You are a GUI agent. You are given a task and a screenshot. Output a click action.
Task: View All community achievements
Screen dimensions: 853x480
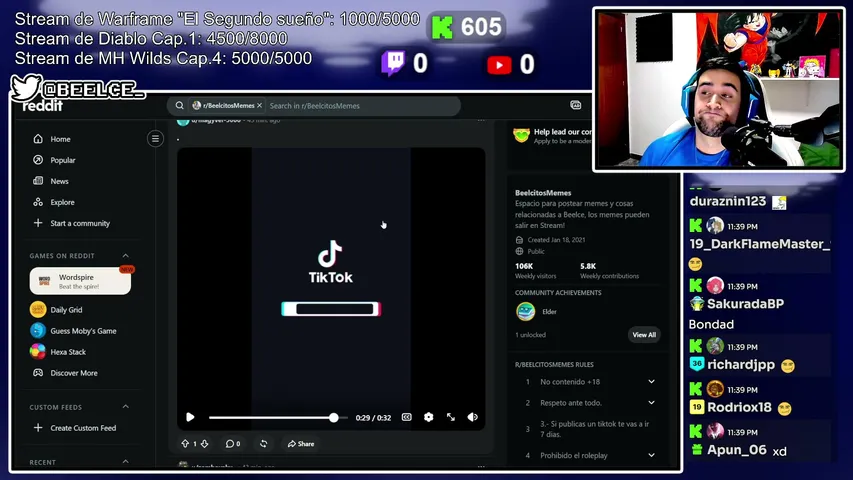tap(644, 335)
